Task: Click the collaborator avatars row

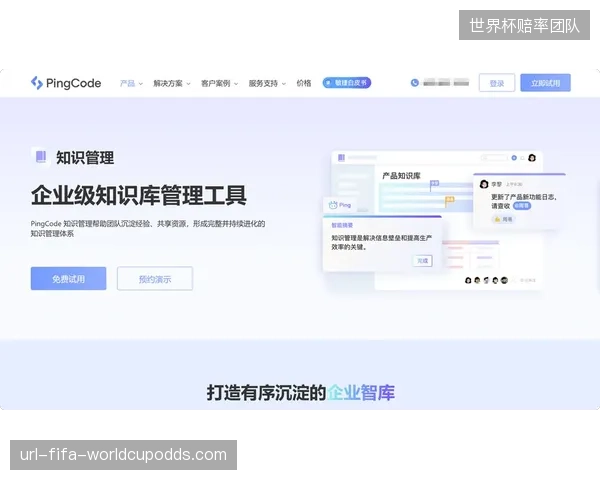Action: [486, 281]
